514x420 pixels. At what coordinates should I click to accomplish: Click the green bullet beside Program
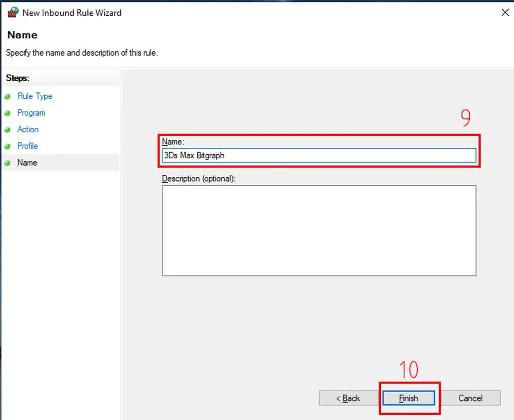coord(8,113)
